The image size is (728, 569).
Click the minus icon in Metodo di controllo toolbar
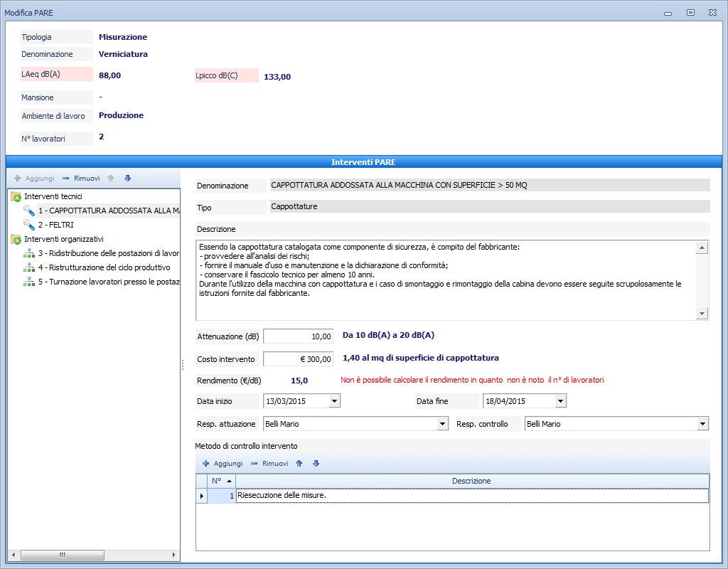coord(254,464)
